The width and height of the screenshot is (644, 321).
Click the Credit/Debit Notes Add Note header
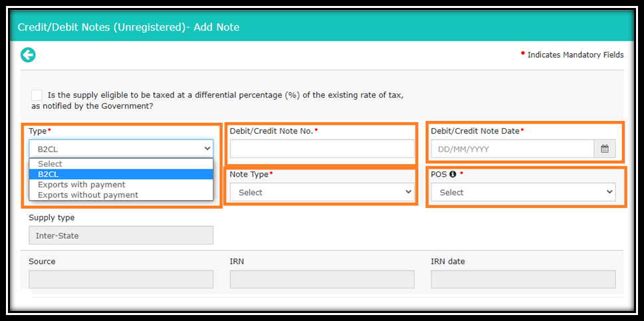pos(128,27)
